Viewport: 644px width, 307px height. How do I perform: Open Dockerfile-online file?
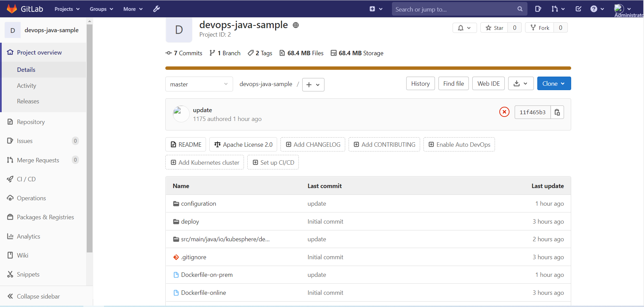pos(204,293)
